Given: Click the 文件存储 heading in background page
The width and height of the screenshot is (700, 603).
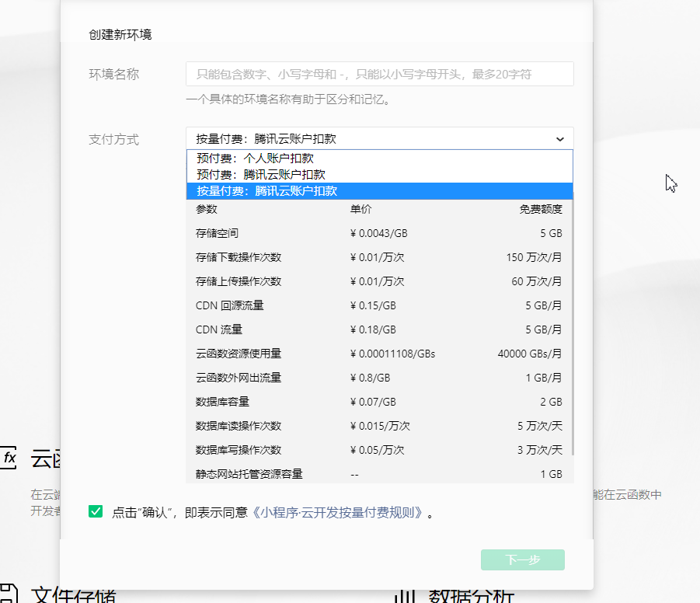Looking at the screenshot, I should coord(74,596).
